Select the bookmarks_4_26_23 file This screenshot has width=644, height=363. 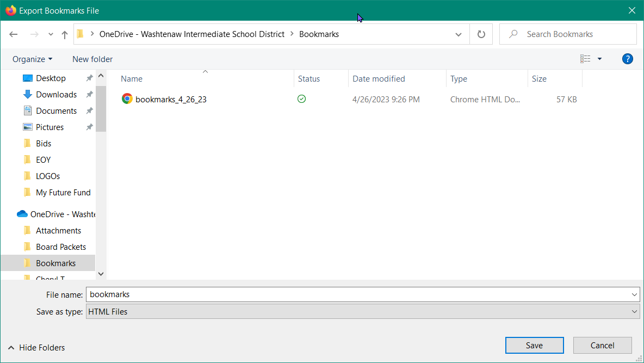pyautogui.click(x=171, y=100)
